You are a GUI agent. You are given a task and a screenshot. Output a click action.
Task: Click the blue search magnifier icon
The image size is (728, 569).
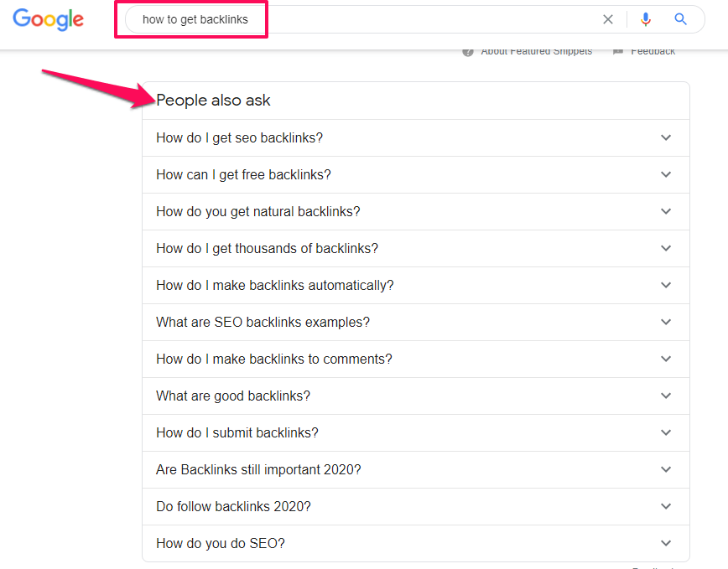(680, 19)
